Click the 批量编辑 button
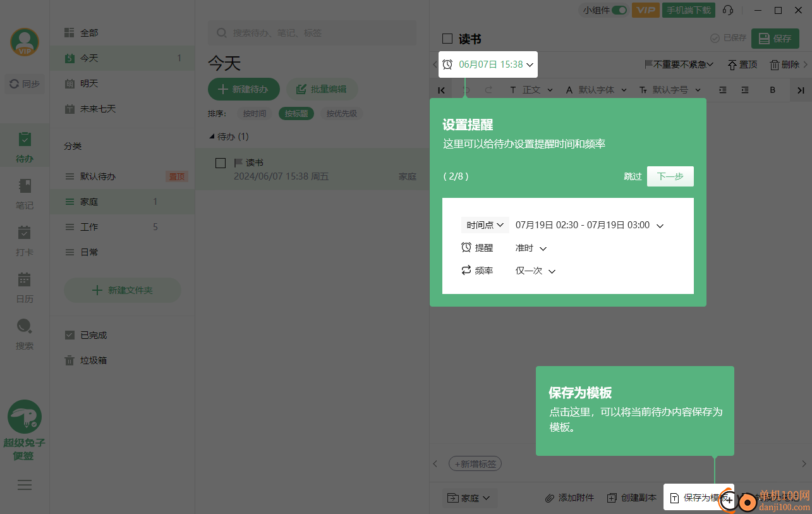Image resolution: width=812 pixels, height=514 pixels. (322, 89)
